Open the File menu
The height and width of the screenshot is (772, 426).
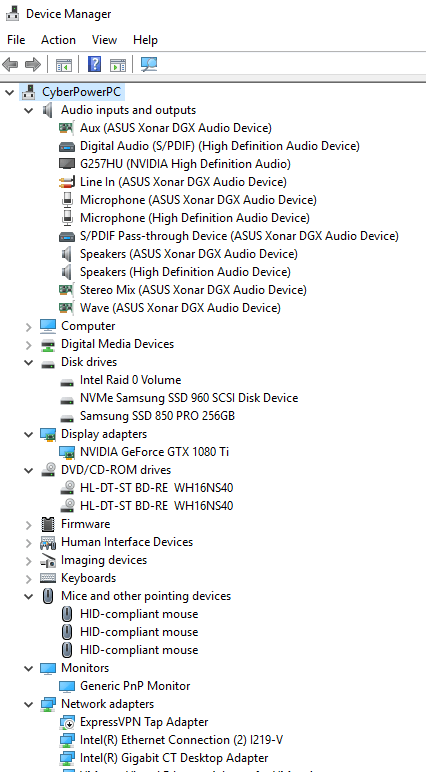(16, 40)
